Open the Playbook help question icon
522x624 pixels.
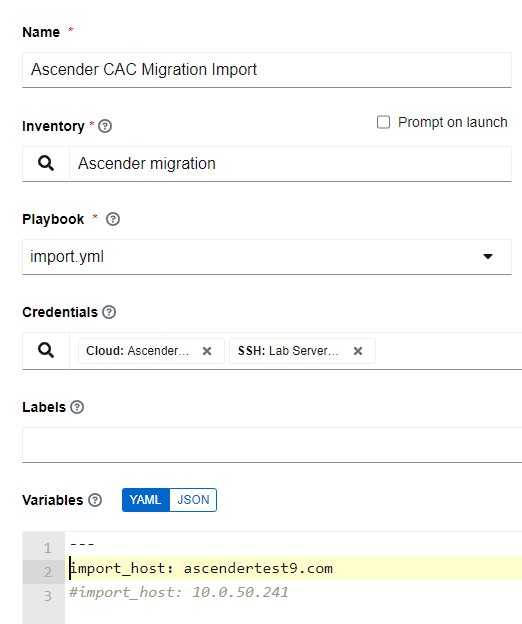coord(113,219)
